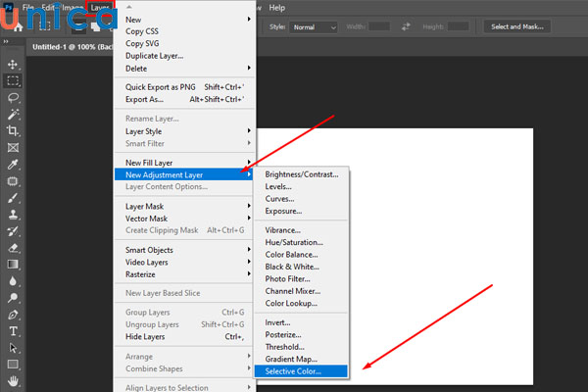
Task: Select the Eyedropper tool
Action: click(x=14, y=164)
